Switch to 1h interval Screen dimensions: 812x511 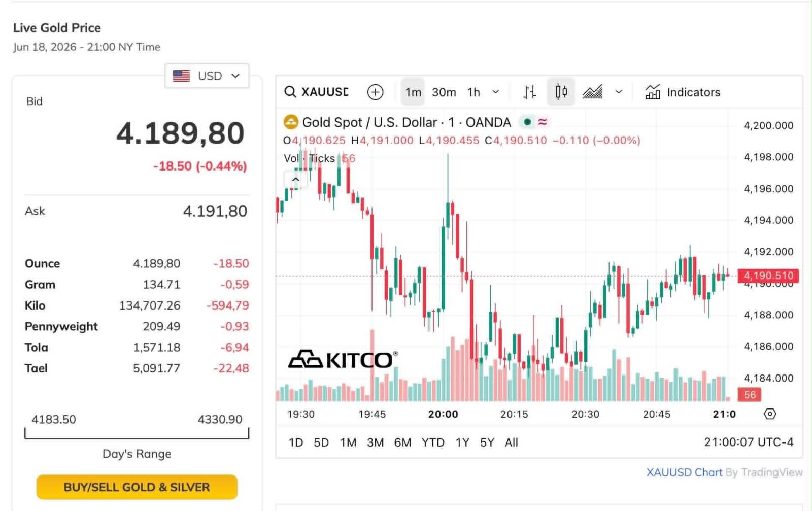click(474, 92)
